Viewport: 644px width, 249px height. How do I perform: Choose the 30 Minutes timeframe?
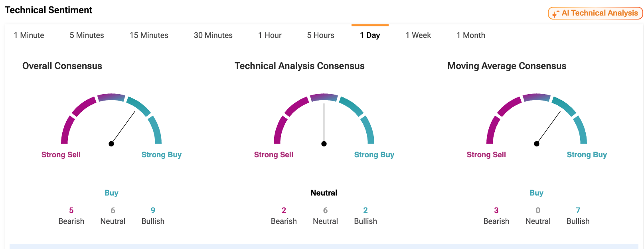pos(213,35)
